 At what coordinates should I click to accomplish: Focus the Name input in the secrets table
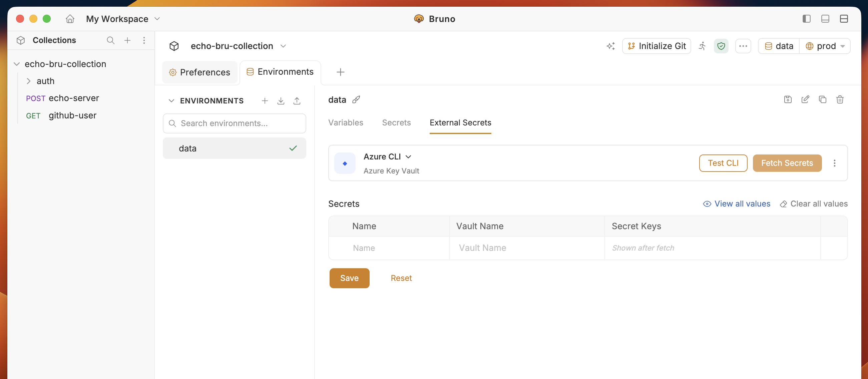[389, 248]
